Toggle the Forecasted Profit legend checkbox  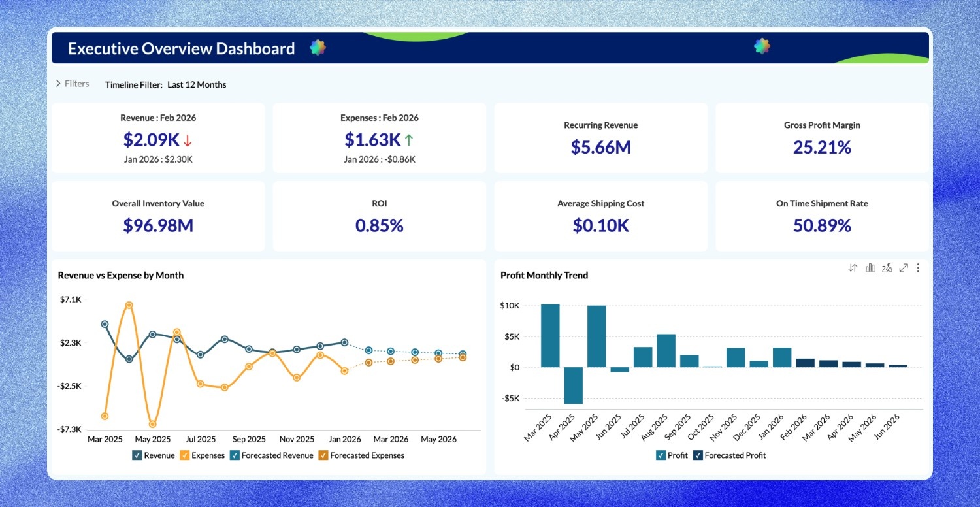(698, 455)
